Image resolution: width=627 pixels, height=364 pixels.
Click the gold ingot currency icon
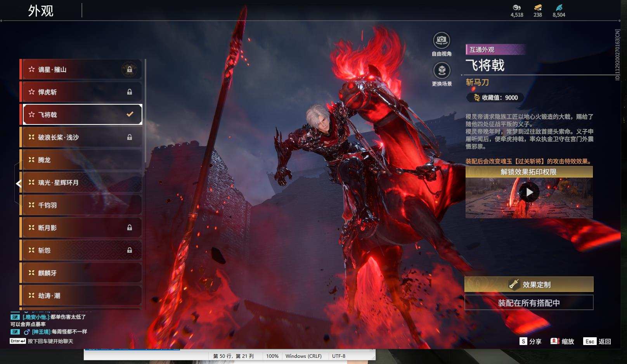click(538, 8)
